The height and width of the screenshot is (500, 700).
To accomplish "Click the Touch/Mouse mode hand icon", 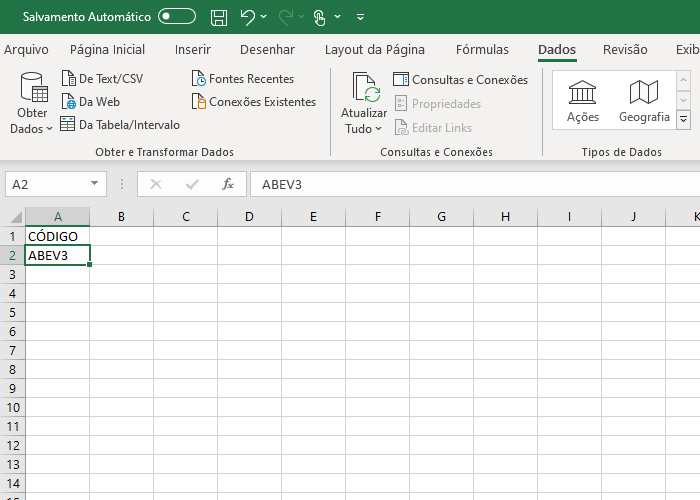I will pos(319,17).
